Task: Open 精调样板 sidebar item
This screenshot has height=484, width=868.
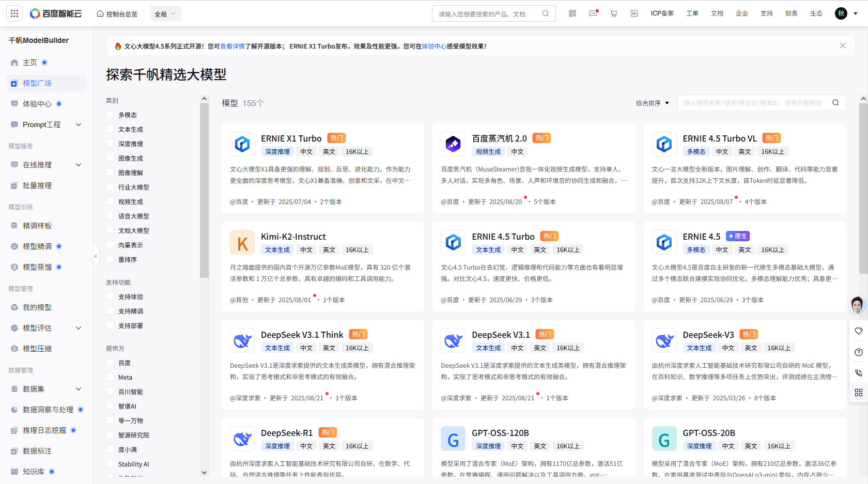Action: coord(37,226)
